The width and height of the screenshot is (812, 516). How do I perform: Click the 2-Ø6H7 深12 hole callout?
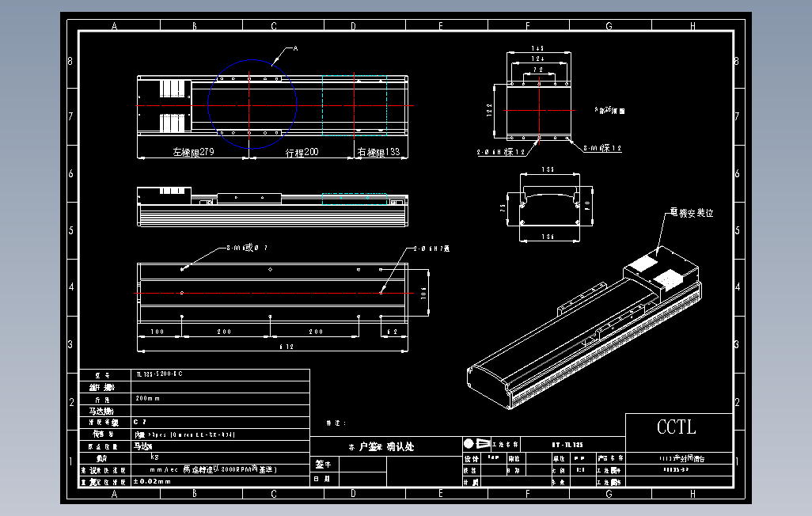pyautogui.click(x=501, y=152)
